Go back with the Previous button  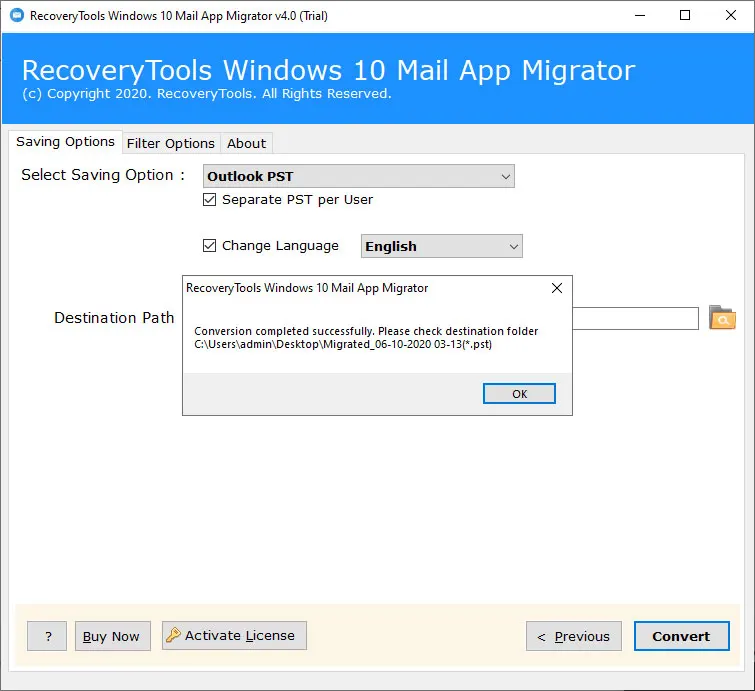[574, 636]
